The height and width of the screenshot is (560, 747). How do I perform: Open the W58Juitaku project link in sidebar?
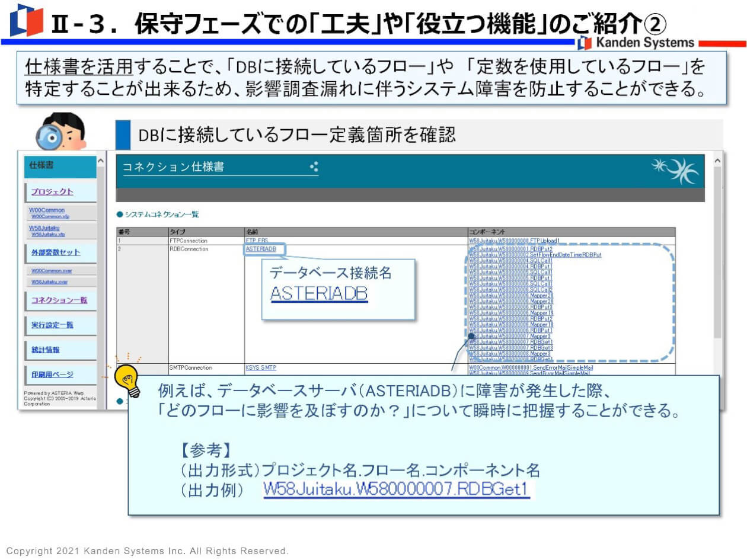44,228
